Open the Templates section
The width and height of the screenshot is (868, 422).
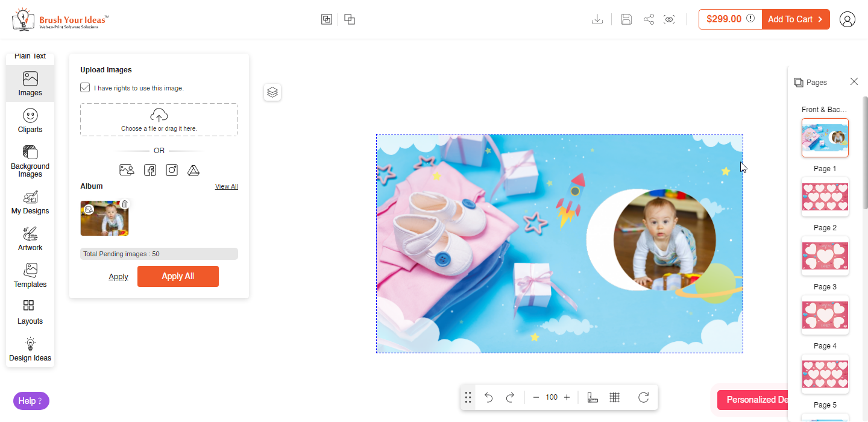pyautogui.click(x=30, y=275)
